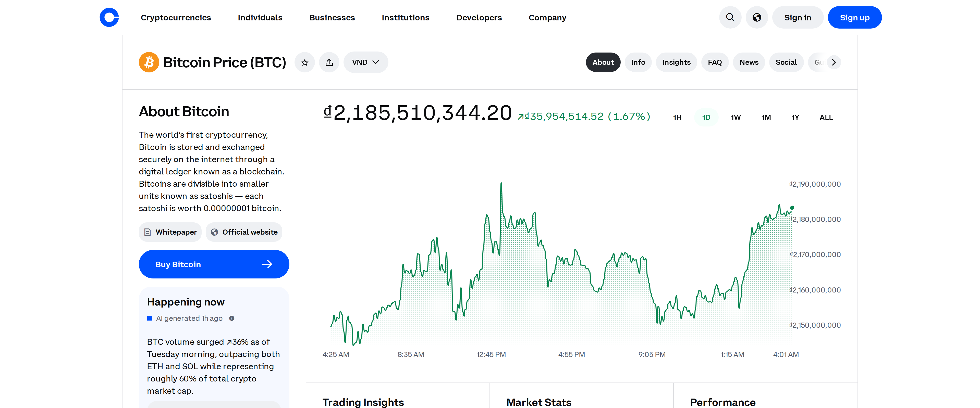980x408 pixels.
Task: Go to Coinbase home via logo
Action: 109,18
